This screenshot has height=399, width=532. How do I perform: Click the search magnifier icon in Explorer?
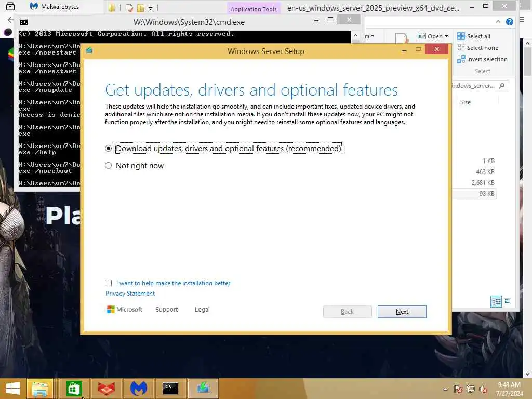pos(501,86)
